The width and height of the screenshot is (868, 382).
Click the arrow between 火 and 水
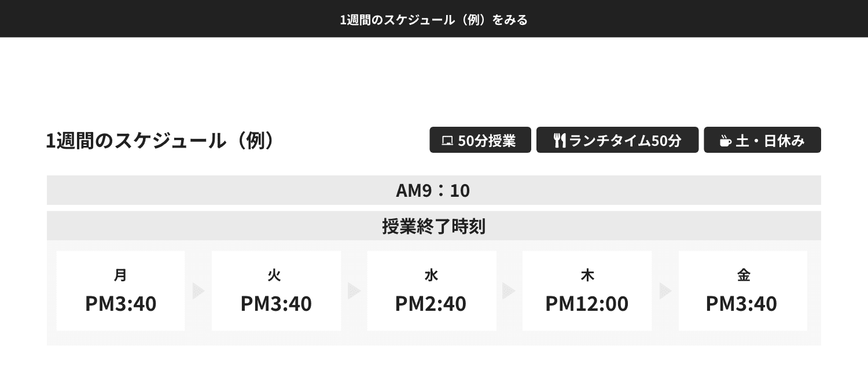coord(354,291)
